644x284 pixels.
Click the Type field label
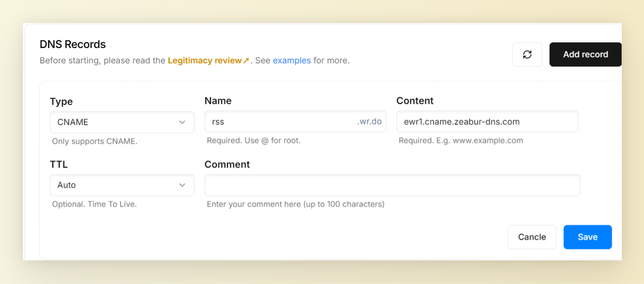pos(61,102)
